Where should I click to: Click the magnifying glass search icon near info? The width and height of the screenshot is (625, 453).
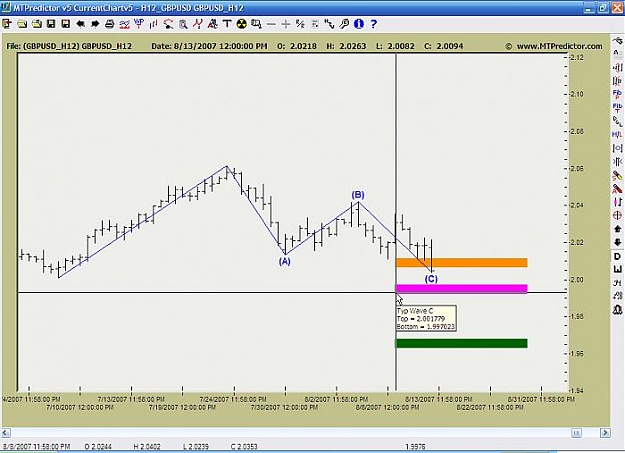pos(344,24)
